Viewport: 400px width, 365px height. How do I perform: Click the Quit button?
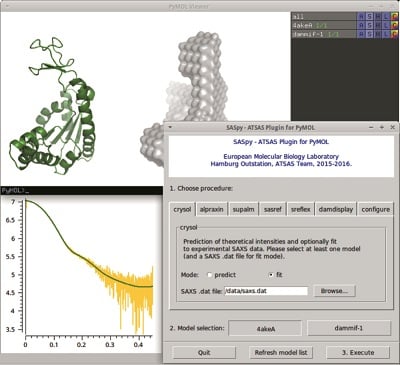pos(204,353)
